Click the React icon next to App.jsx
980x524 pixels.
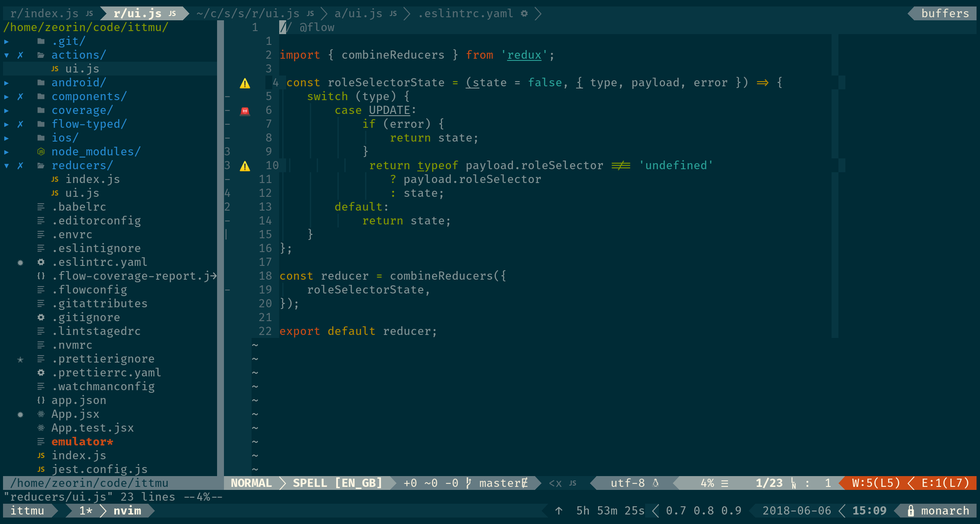(x=41, y=414)
